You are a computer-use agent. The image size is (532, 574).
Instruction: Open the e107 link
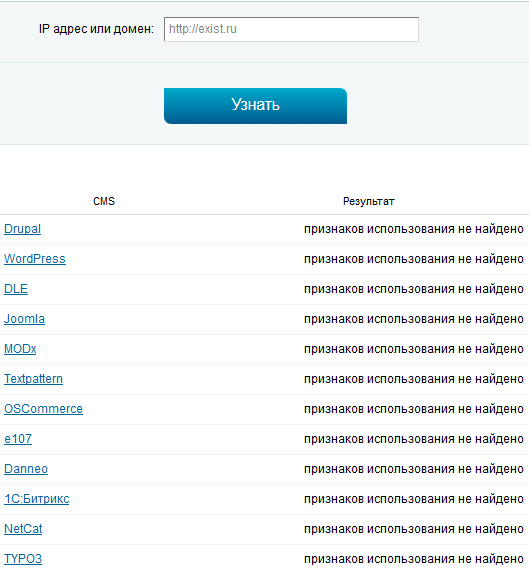[x=18, y=439]
